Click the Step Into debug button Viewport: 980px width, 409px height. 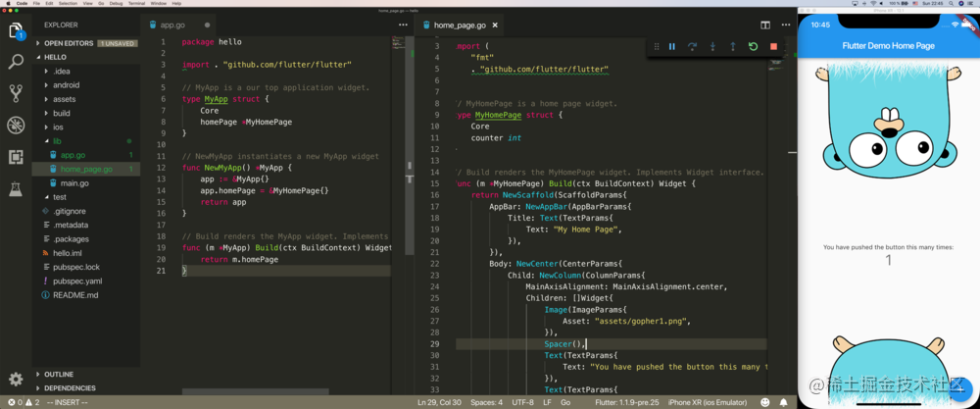[712, 46]
